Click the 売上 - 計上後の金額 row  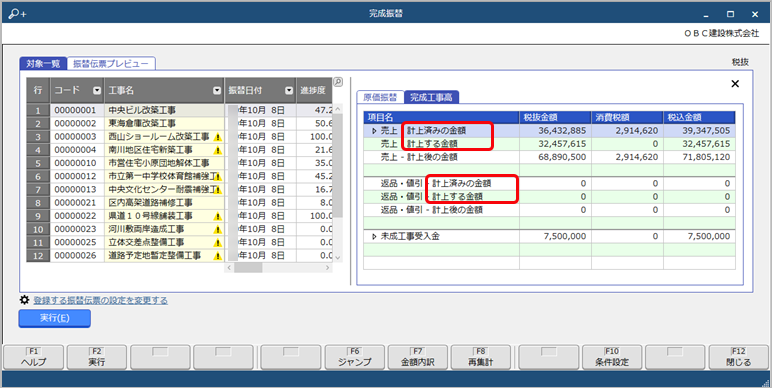pos(549,158)
